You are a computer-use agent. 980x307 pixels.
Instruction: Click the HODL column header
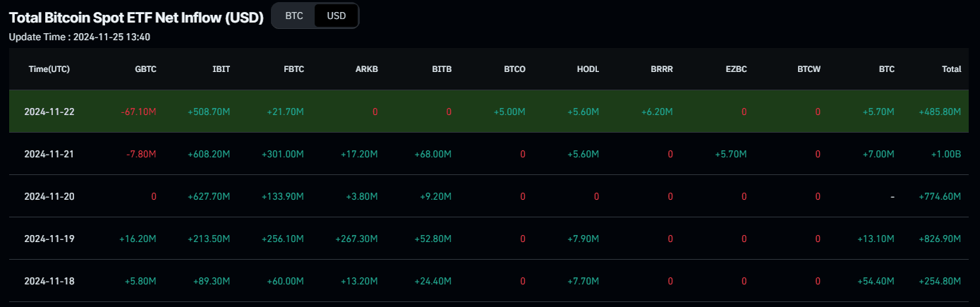(588, 69)
